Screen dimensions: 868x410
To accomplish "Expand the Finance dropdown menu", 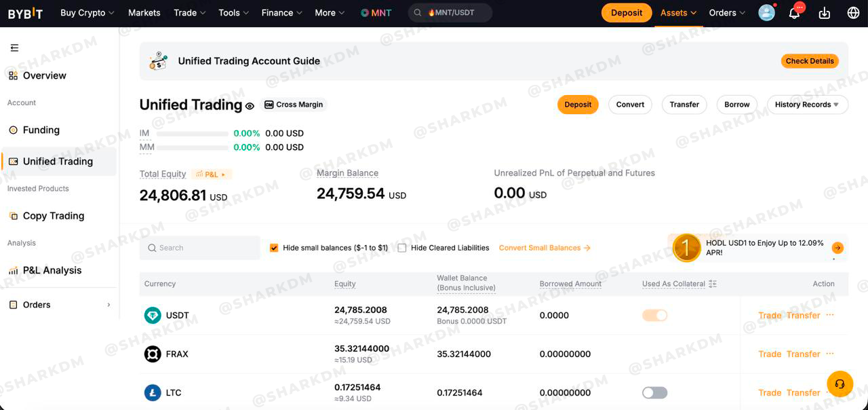I will [282, 13].
